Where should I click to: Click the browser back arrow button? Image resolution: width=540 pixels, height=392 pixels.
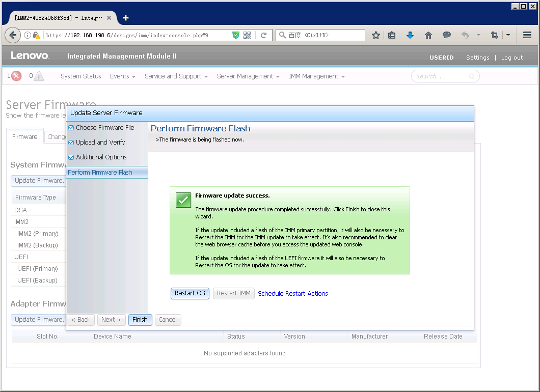[x=13, y=35]
